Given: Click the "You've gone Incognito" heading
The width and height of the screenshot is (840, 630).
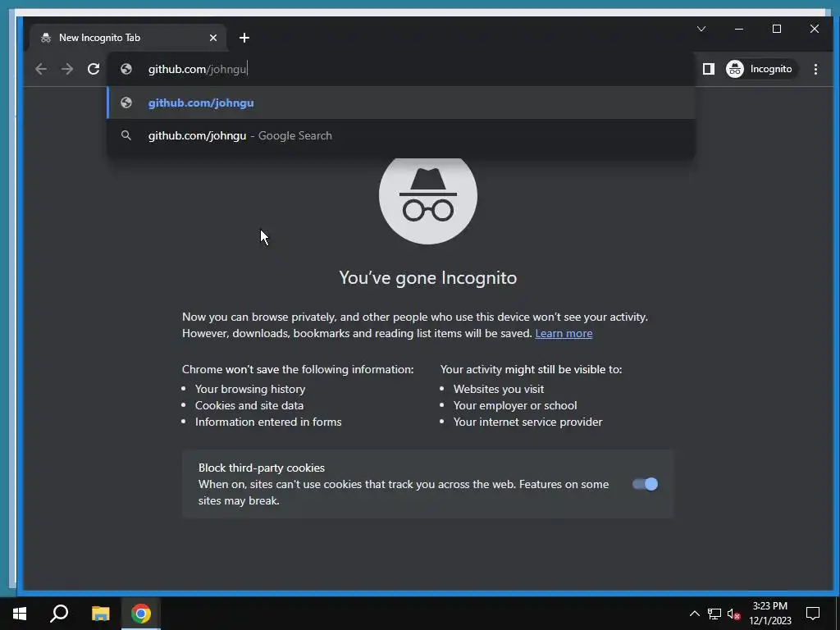Looking at the screenshot, I should pyautogui.click(x=428, y=277).
